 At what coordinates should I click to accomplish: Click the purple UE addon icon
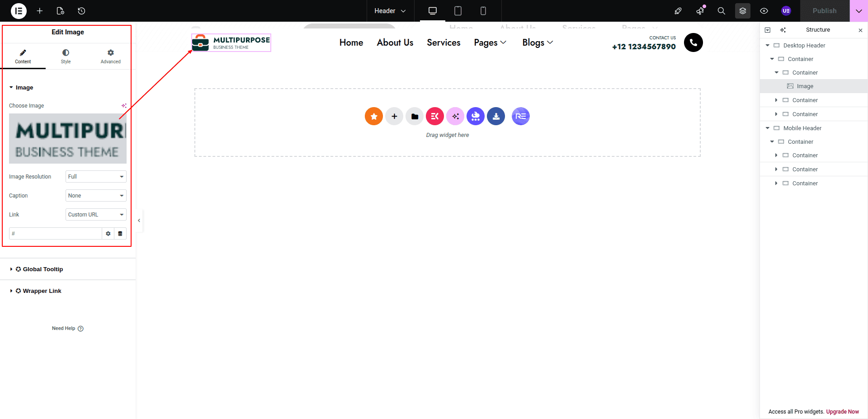(786, 11)
